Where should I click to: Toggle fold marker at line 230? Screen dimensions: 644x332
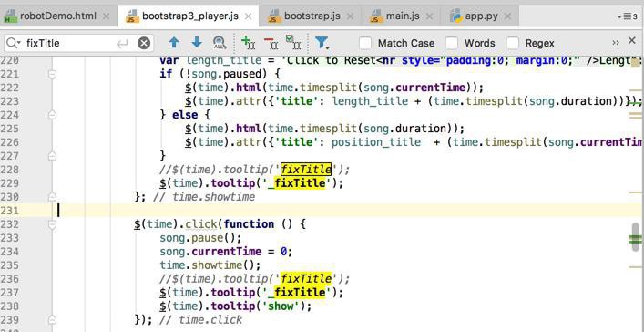pyautogui.click(x=52, y=197)
